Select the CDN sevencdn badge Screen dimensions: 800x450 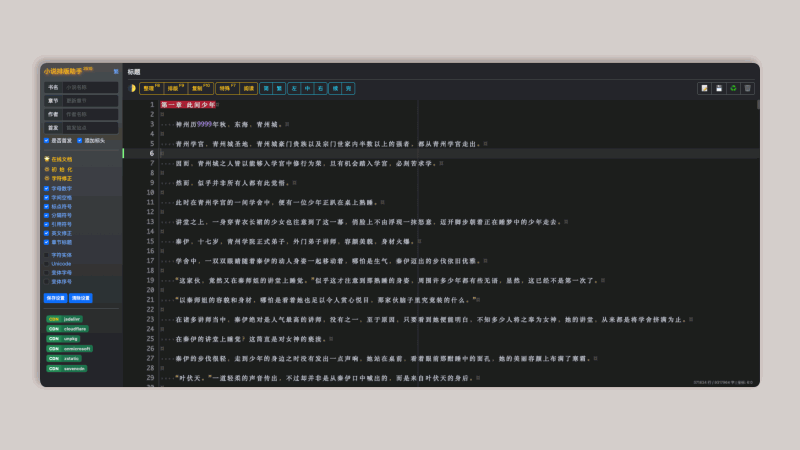[x=67, y=368]
